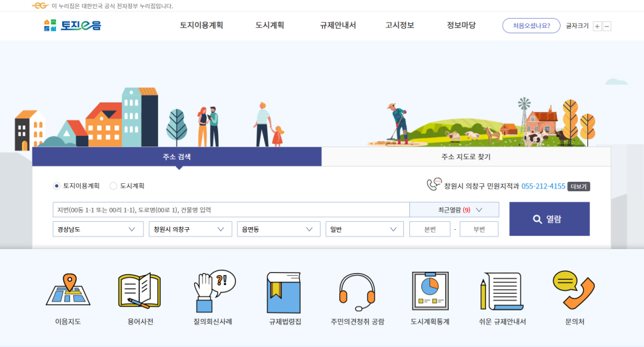Open the 주민의견청취 공람 headset icon

(357, 292)
